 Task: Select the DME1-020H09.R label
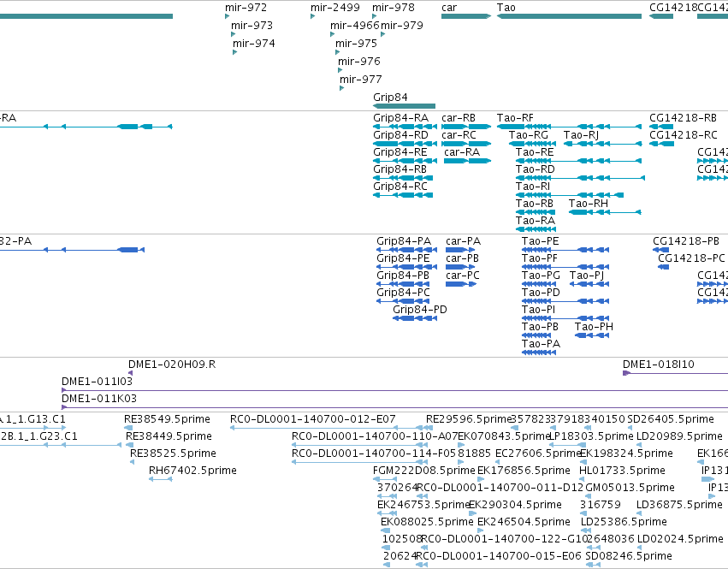coord(172,365)
